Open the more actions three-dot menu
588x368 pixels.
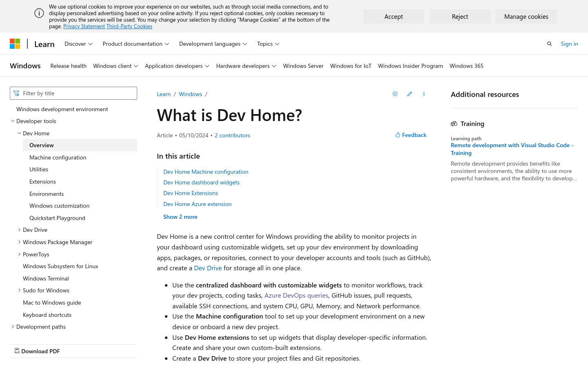424,94
